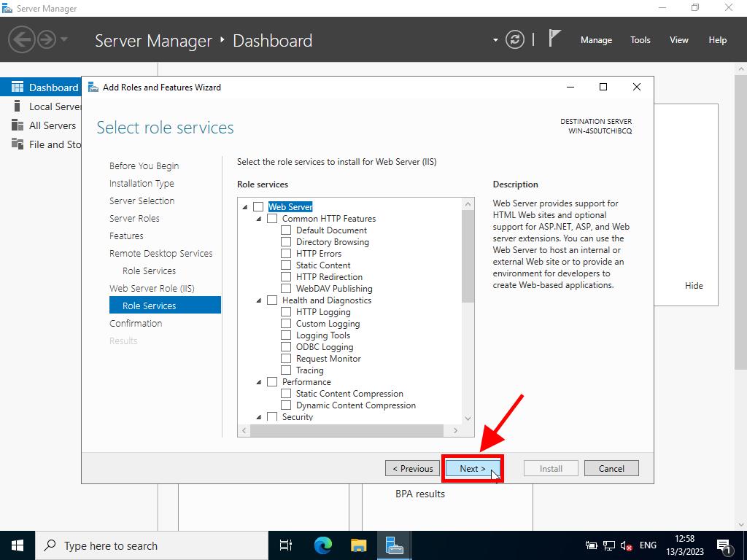
Task: Click the File and Storage Services icon
Action: pos(18,144)
